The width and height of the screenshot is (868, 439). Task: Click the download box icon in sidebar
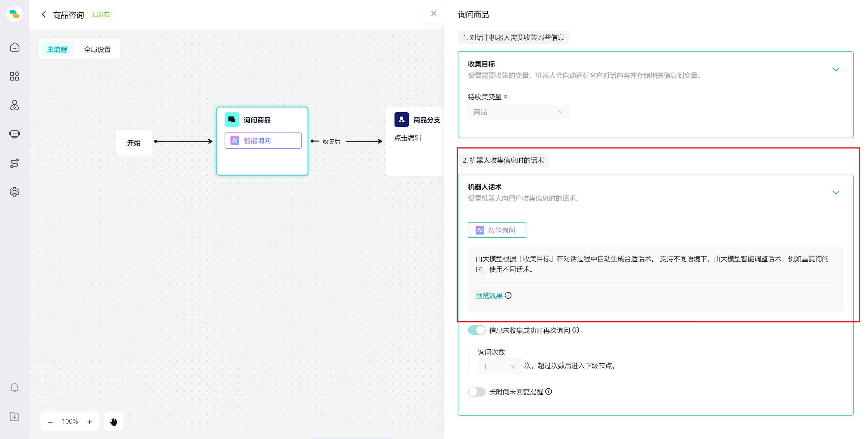pos(14,417)
